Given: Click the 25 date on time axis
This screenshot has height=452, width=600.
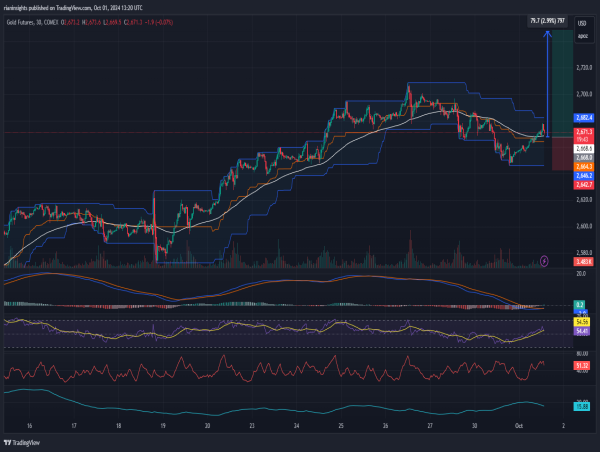Looking at the screenshot, I should pos(341,426).
